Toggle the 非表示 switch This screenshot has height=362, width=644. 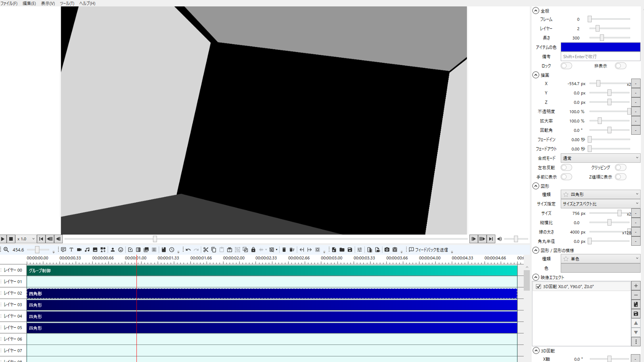point(621,66)
